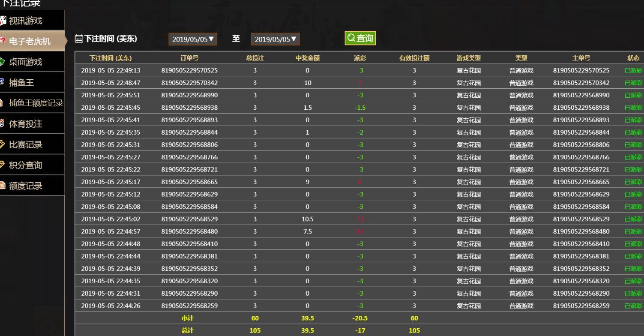Click bet time 2019-05-05 22:45:08
Screen dimensions: 644x336
click(x=111, y=207)
